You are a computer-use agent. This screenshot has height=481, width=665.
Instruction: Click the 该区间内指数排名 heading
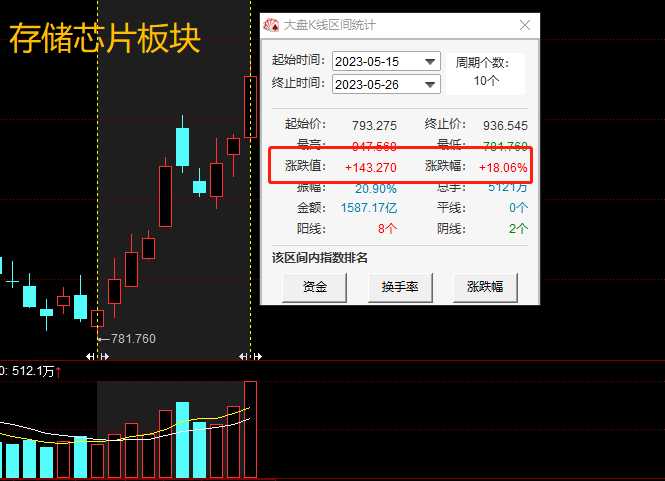320,257
